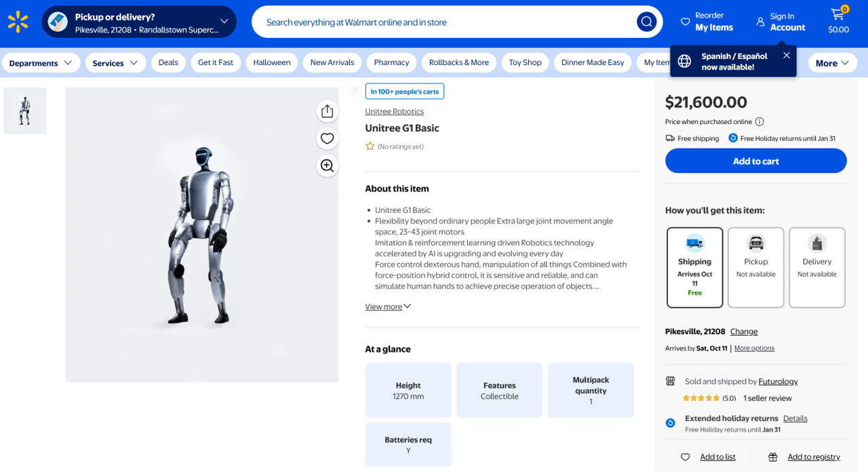The height and width of the screenshot is (472, 868).
Task: Open Rollbacks & More
Action: click(459, 62)
